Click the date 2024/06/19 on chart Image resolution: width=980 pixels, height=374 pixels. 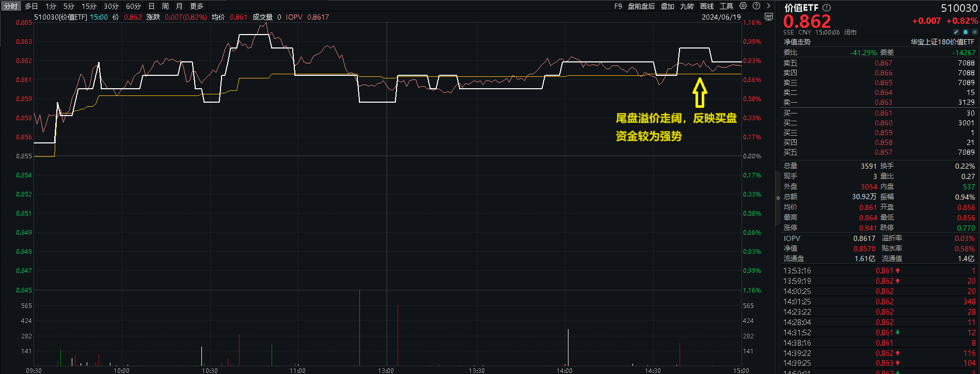[x=721, y=17]
